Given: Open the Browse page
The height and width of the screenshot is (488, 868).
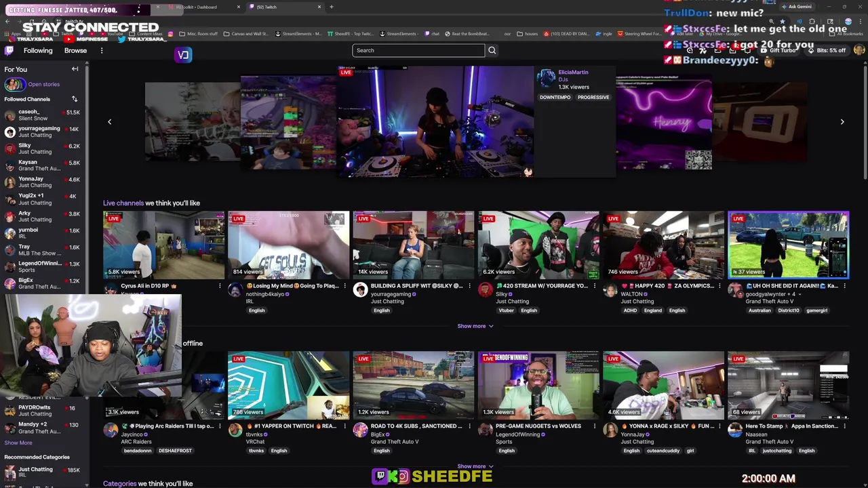Looking at the screenshot, I should click(75, 51).
